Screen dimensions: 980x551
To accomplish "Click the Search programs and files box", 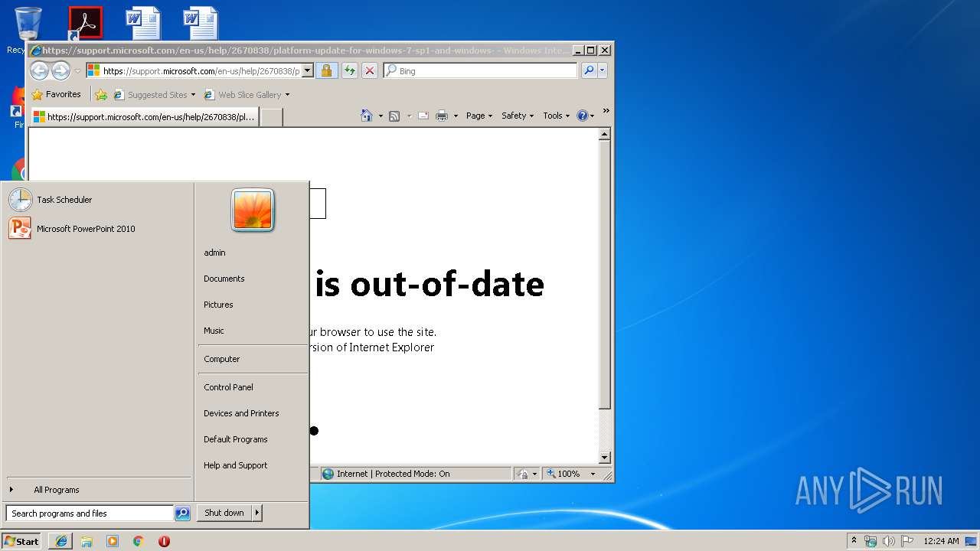I will pos(90,514).
